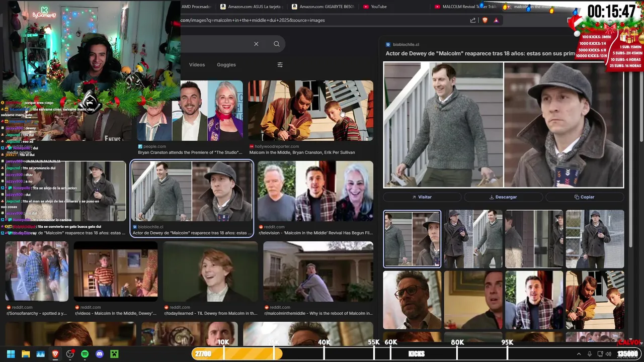Click the browser address bar URL
The width and height of the screenshot is (644, 362).
[x=253, y=20]
